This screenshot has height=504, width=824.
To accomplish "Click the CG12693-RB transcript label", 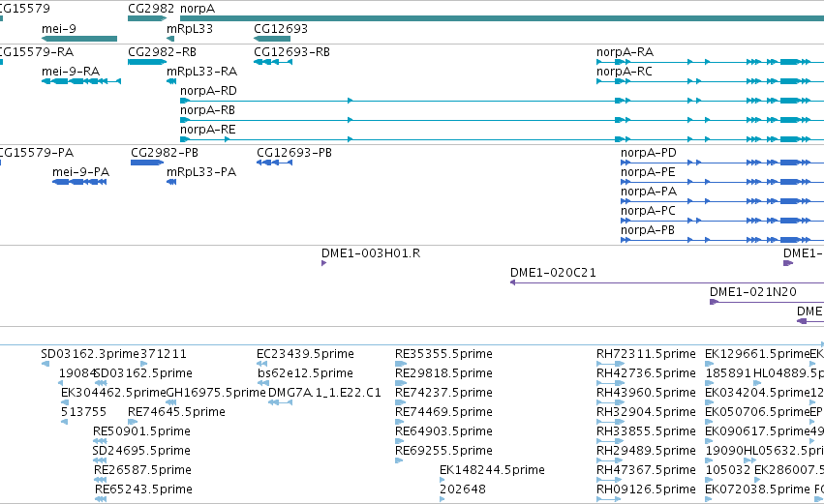I will coord(291,52).
